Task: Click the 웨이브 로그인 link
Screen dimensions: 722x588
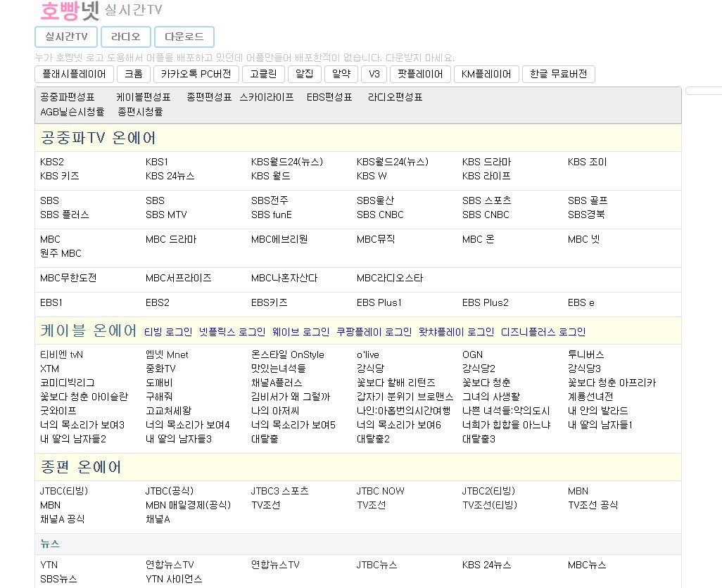Action: 300,332
